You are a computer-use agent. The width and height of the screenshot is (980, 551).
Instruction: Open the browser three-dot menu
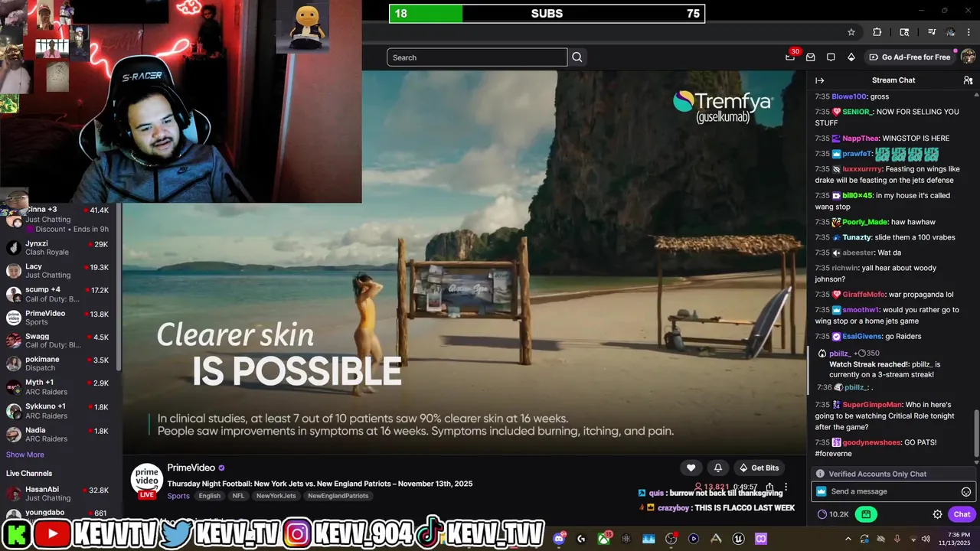(969, 32)
